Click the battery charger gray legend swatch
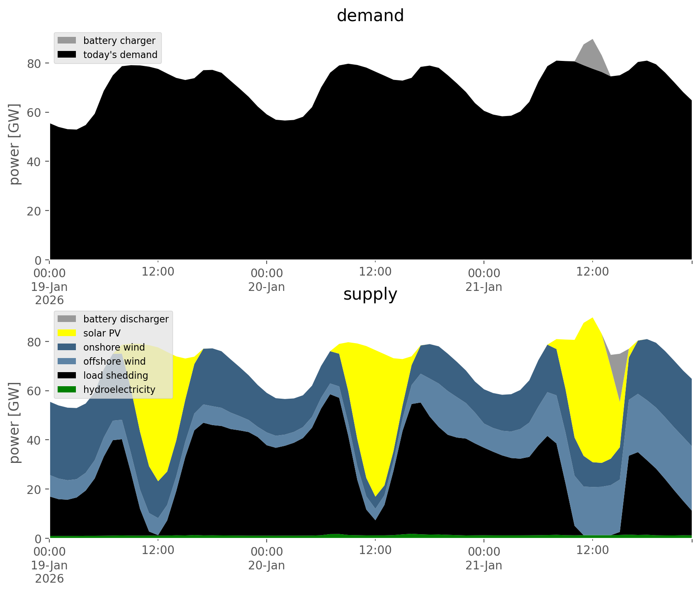Viewport: 700px width, 593px height. 67,41
